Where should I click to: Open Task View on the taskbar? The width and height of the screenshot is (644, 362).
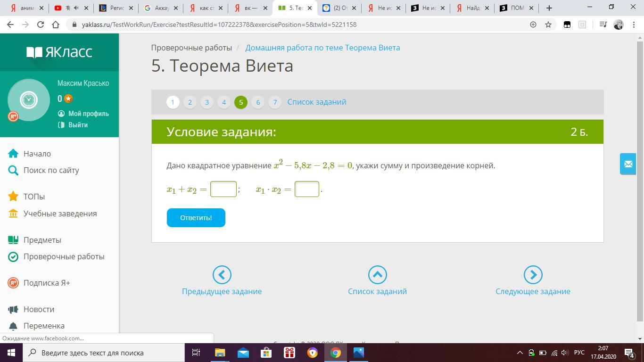196,353
